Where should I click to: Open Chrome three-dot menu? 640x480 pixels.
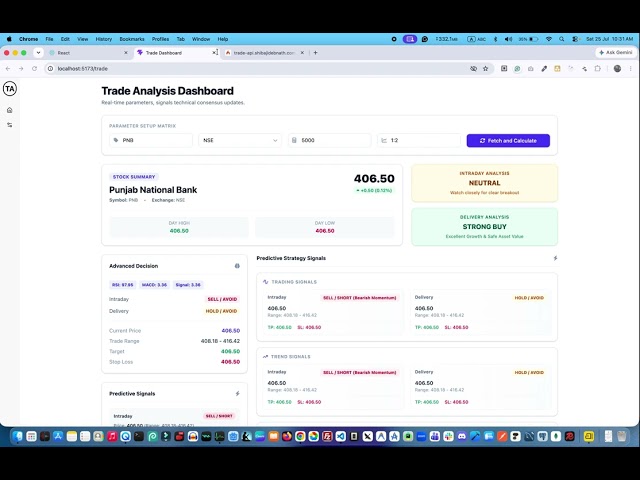point(631,69)
